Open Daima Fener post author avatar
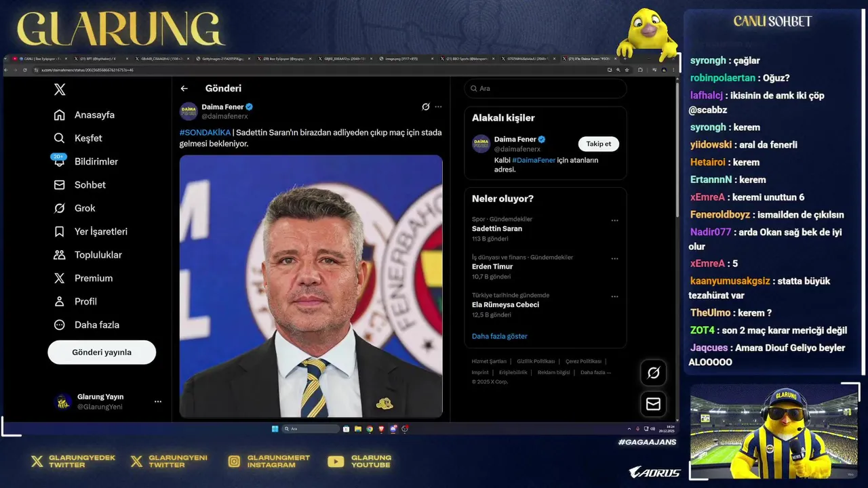Viewport: 868px width, 488px height. [189, 111]
